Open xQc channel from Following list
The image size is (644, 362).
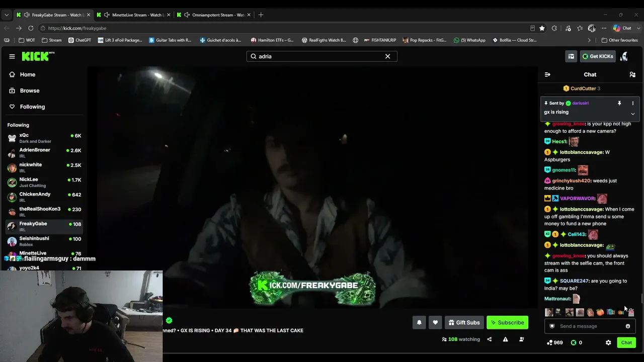[44, 138]
